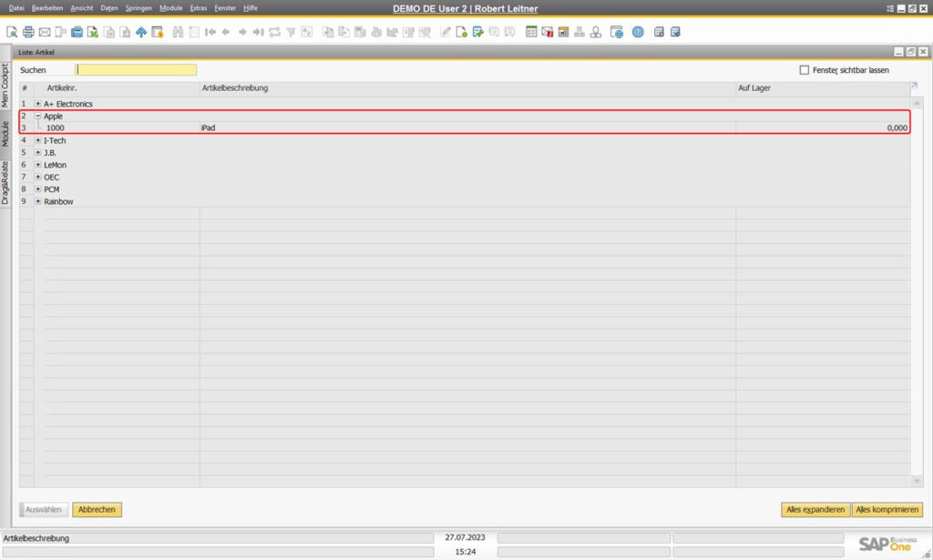Click the scrollbar up arrow of the list
This screenshot has height=560, width=933.
coord(917,104)
